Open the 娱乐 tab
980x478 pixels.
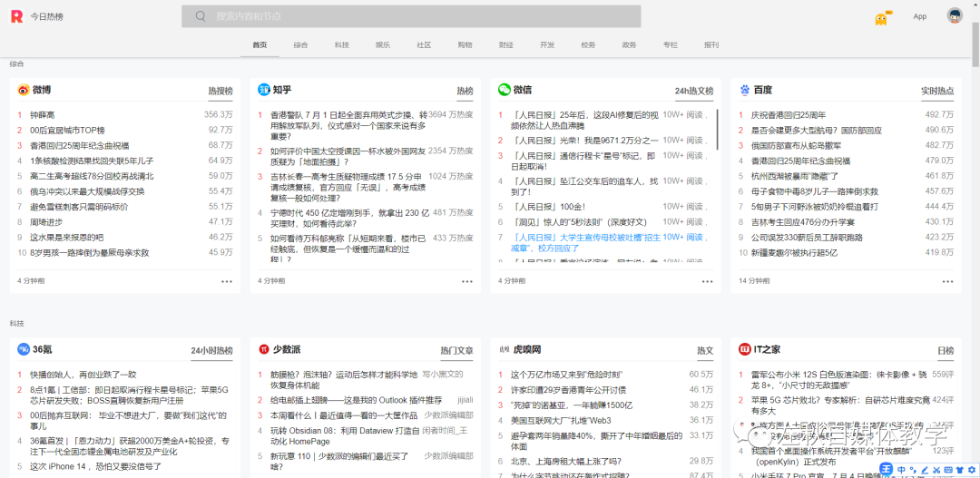tap(383, 45)
